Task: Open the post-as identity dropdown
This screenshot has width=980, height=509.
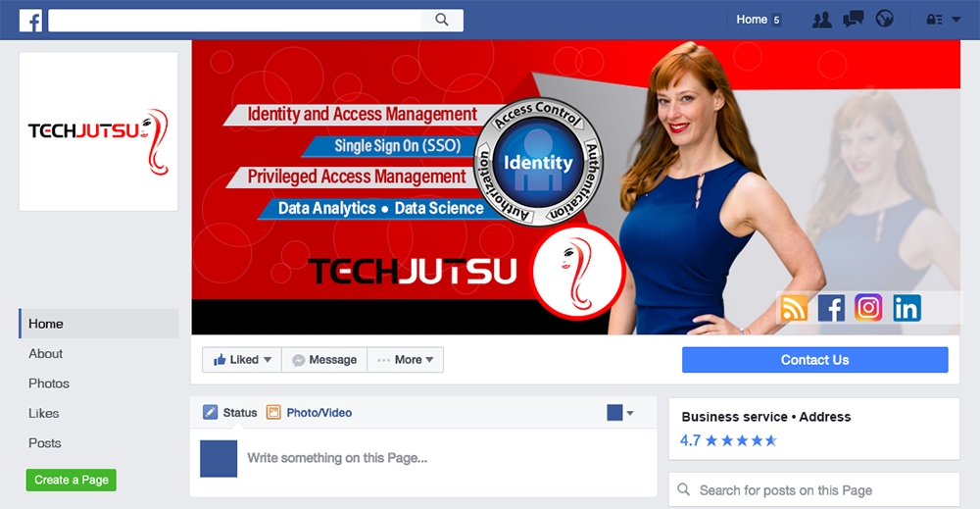Action: pos(620,413)
